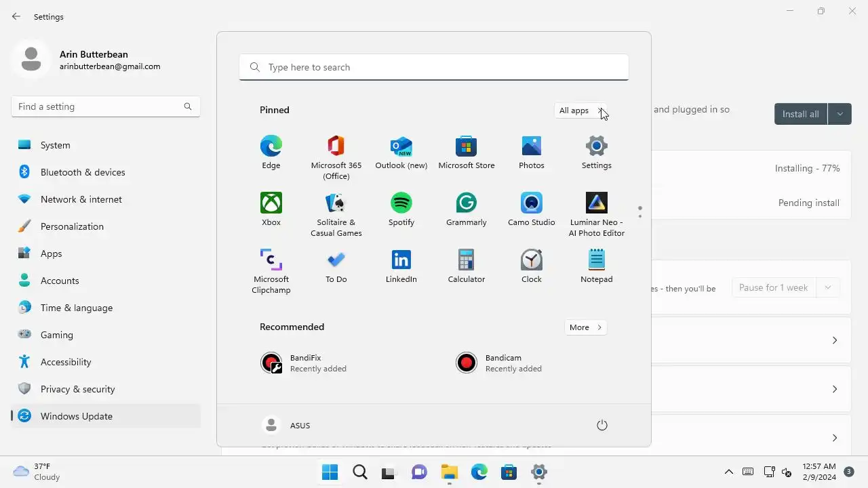
Task: Open Arin Butterbean account profile
Action: coord(86,60)
